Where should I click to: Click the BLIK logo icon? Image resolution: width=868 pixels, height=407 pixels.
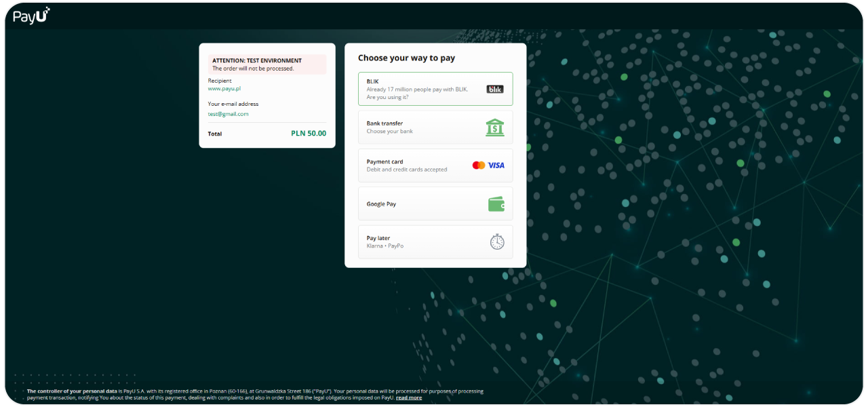[495, 89]
